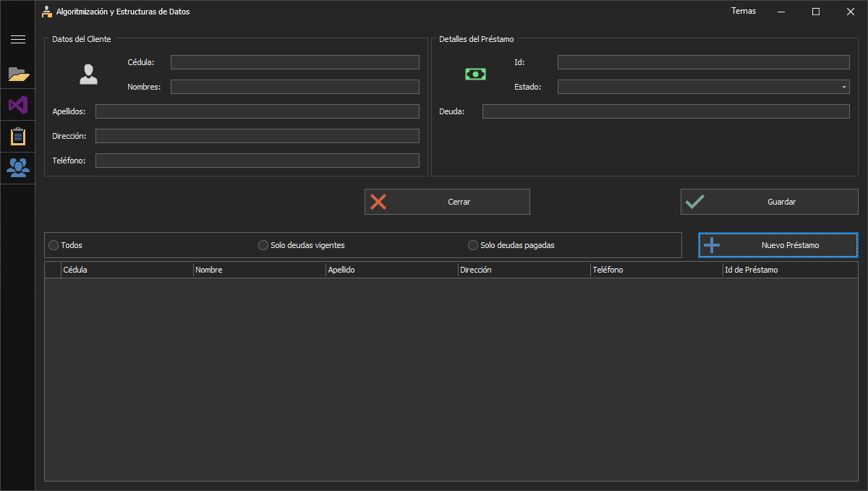Select the Visual Studio sidebar icon

pos(18,105)
